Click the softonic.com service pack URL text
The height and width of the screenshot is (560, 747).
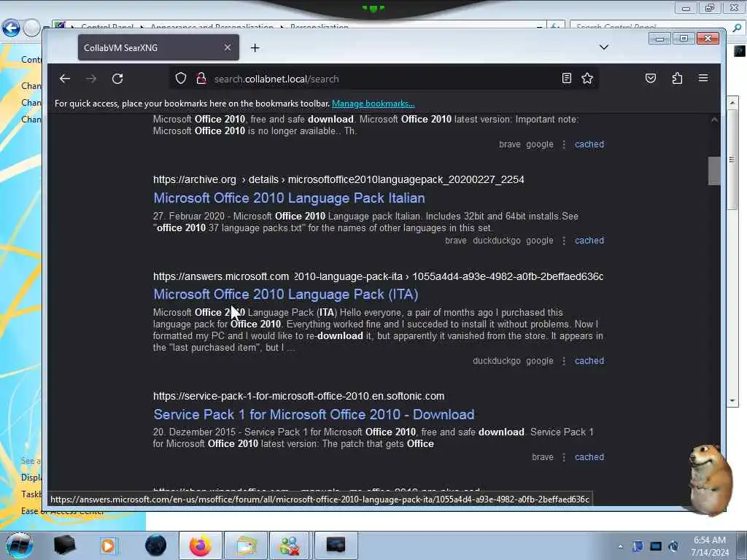tap(298, 396)
